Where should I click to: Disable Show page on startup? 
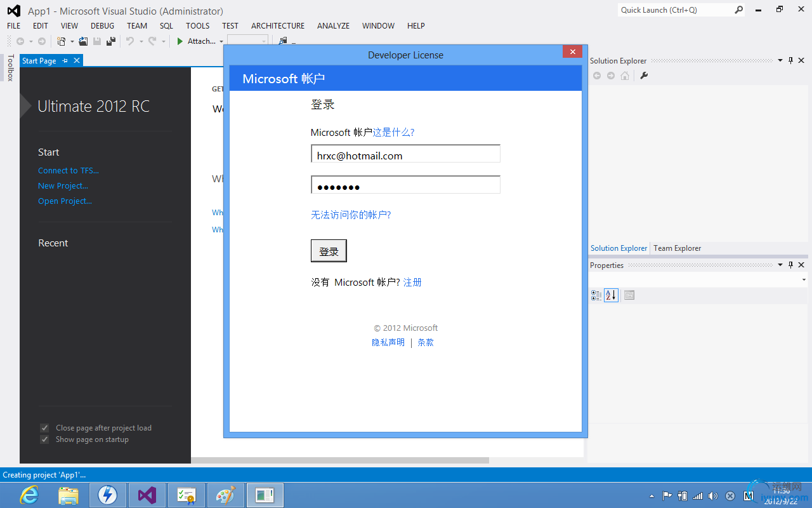point(44,439)
